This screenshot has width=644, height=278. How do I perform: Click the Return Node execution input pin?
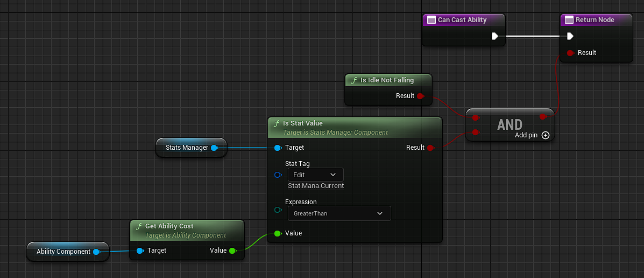point(570,37)
